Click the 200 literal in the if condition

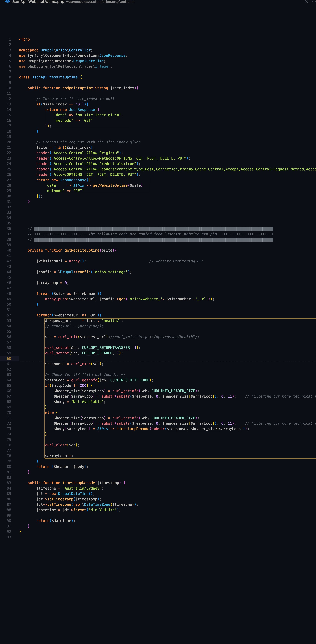(83, 386)
